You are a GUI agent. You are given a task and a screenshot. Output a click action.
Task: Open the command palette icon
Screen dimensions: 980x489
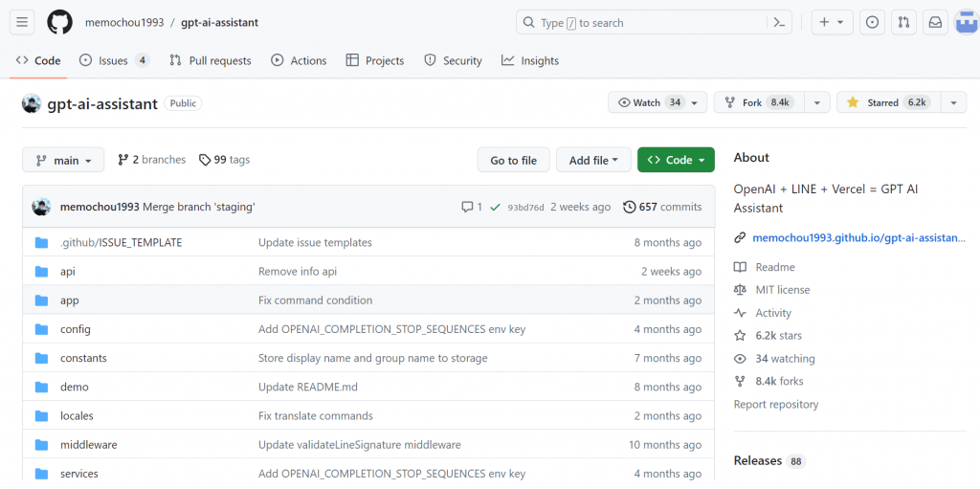tap(779, 23)
